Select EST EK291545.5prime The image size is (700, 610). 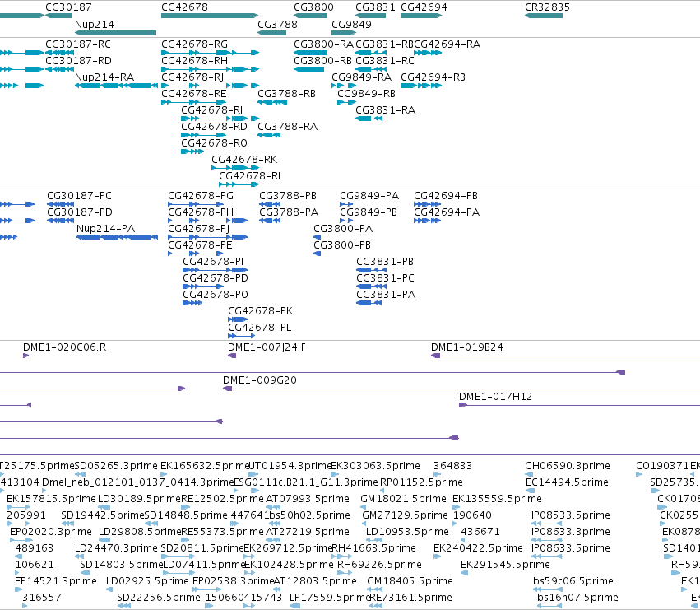click(x=505, y=565)
